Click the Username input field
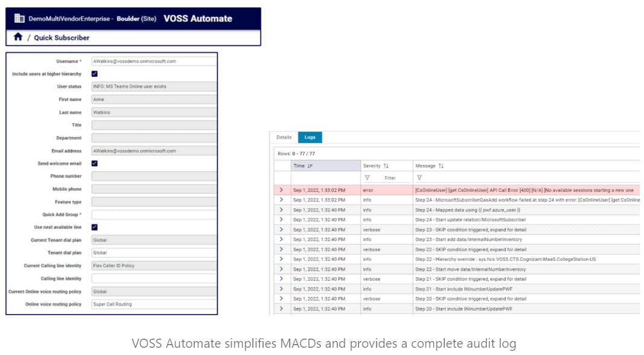This screenshot has width=644, height=355. [x=153, y=61]
